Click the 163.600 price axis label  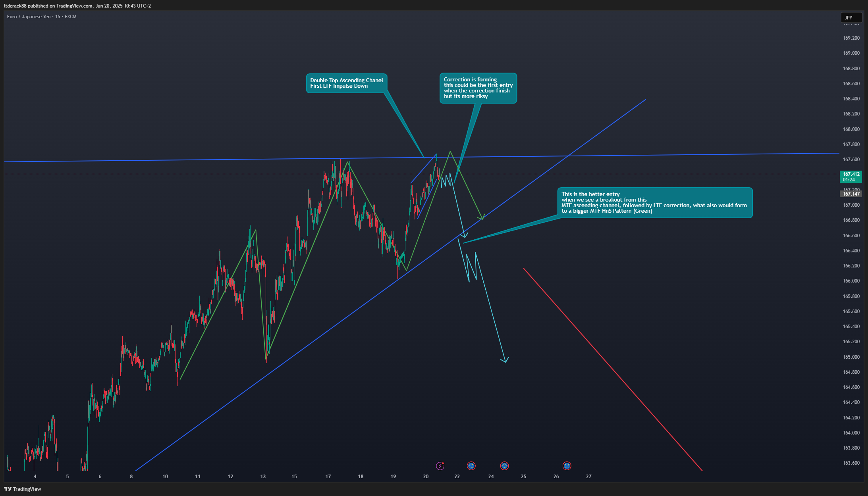pos(851,463)
